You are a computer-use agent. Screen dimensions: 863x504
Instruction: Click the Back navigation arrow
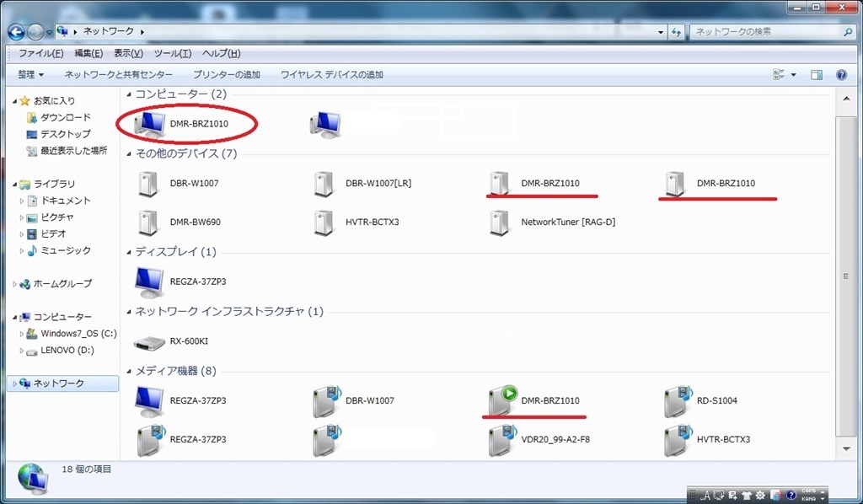[16, 32]
